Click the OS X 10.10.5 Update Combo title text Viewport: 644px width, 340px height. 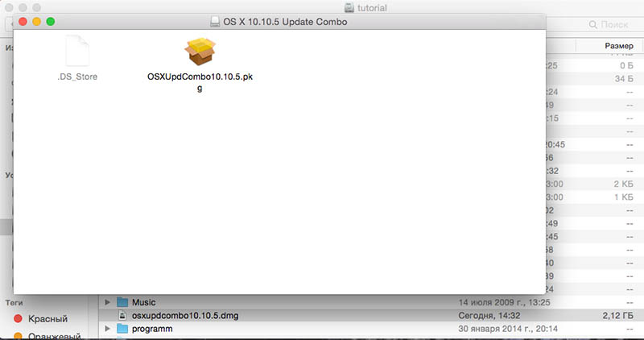(x=285, y=22)
